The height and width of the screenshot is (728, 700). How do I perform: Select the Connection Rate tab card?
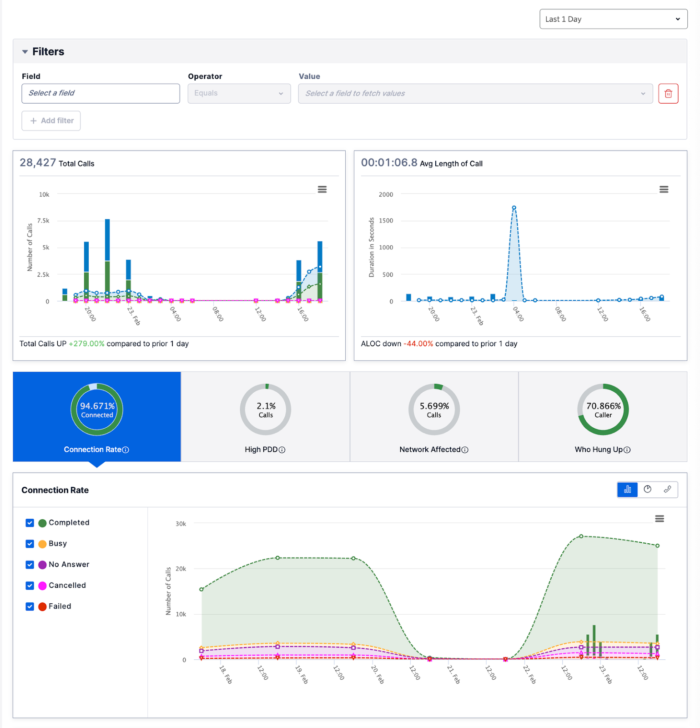(x=97, y=417)
